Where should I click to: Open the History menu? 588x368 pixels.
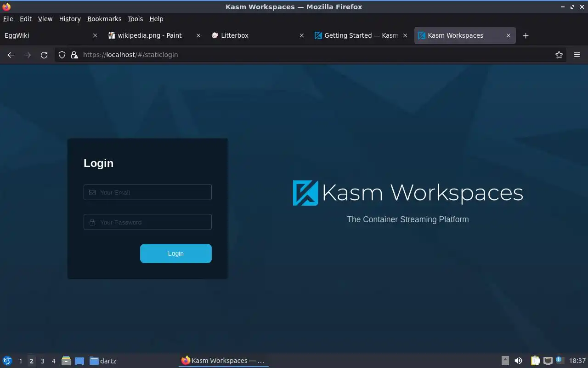[70, 19]
